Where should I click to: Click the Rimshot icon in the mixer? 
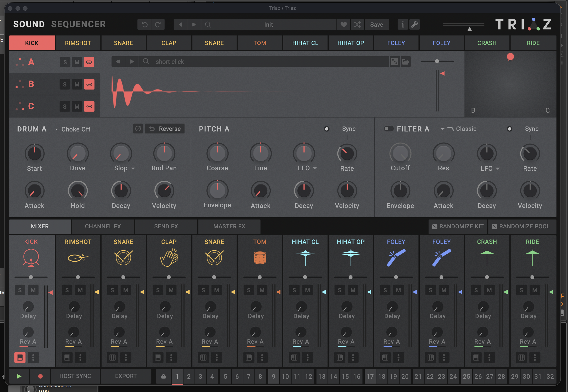click(x=78, y=258)
